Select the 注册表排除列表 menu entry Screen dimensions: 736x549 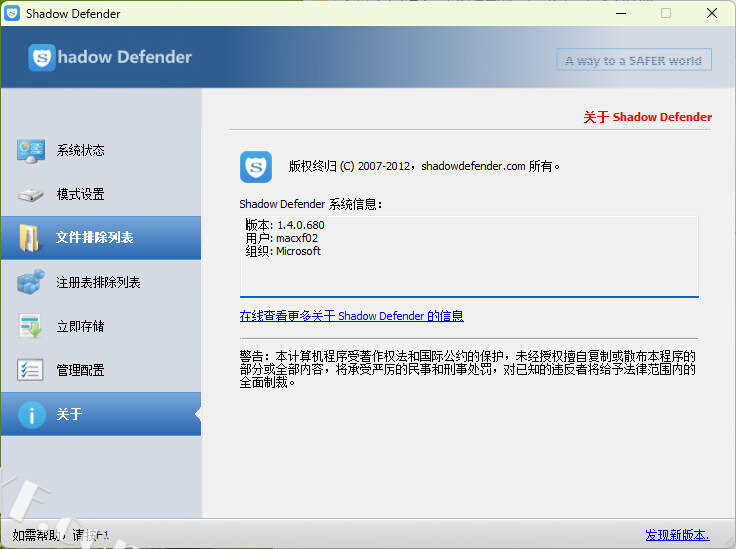[x=101, y=282]
